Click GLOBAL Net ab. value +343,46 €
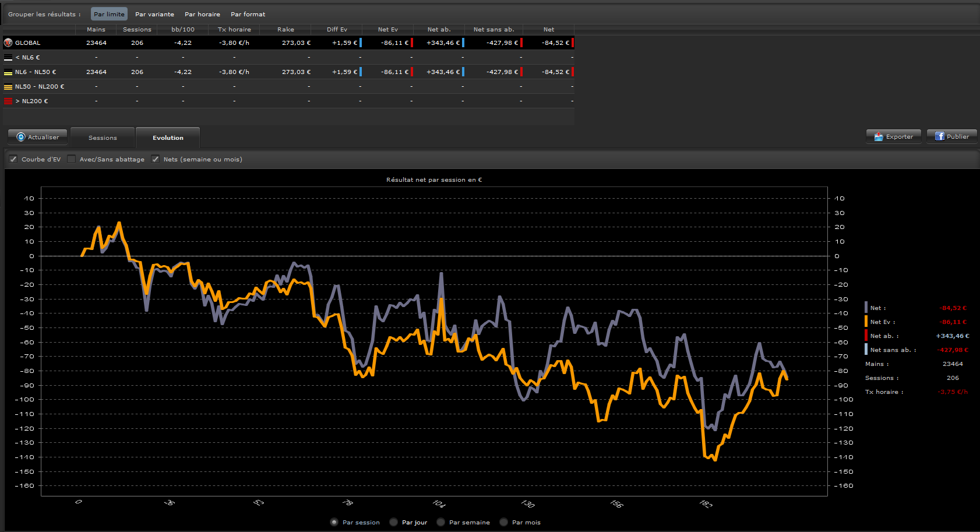This screenshot has width=980, height=532. click(x=443, y=43)
